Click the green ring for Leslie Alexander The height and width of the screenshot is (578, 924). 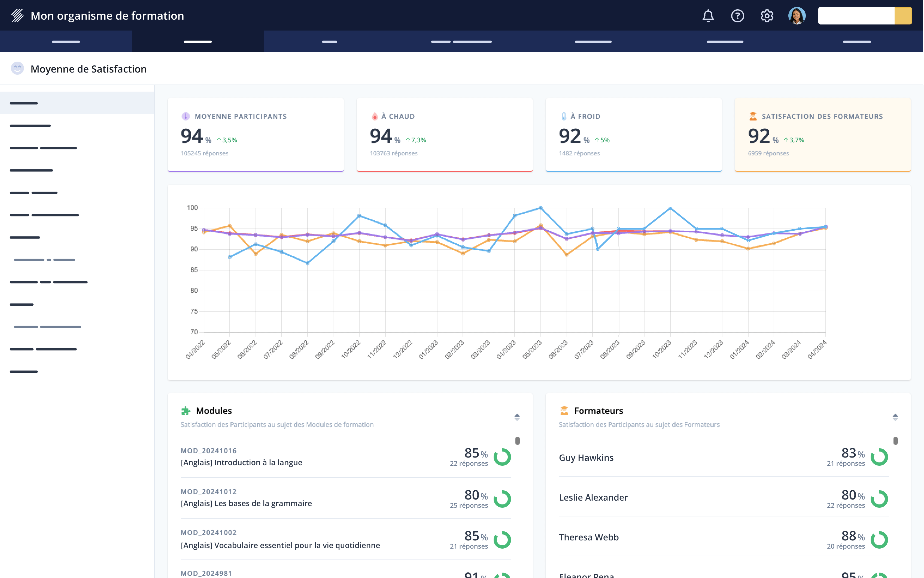[879, 499]
